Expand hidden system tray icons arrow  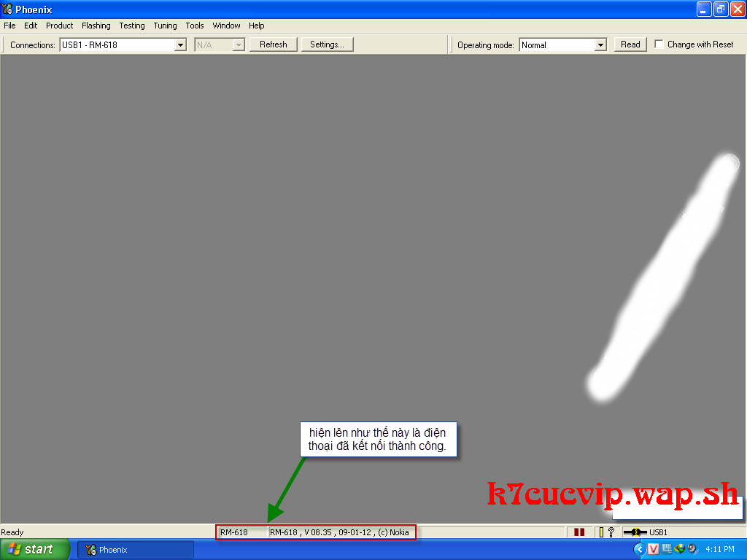point(640,549)
